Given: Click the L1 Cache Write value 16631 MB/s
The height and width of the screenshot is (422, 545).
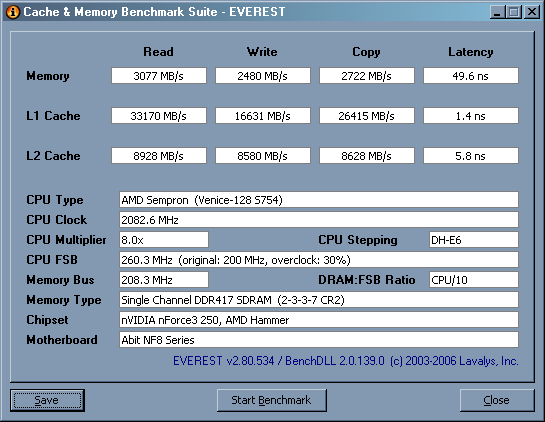Looking at the screenshot, I should coord(263,116).
